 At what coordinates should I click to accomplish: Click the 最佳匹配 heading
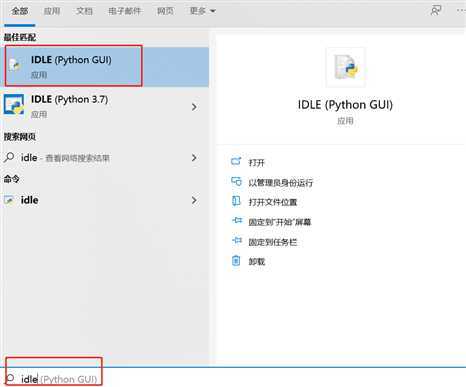pyautogui.click(x=20, y=37)
